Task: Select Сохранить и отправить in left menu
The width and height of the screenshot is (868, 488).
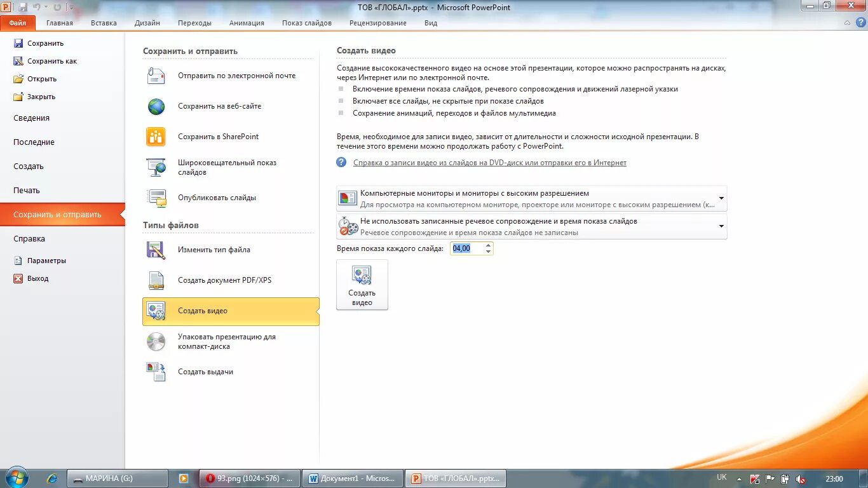Action: click(62, 215)
